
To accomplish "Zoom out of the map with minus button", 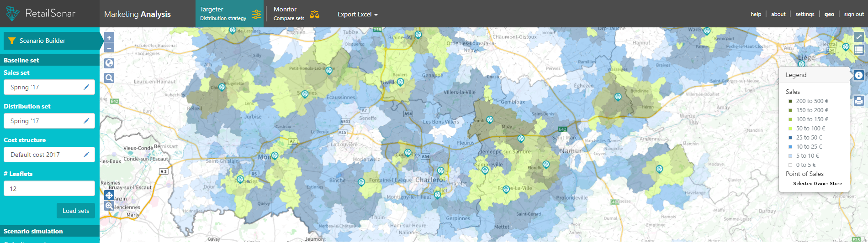I will click(109, 48).
